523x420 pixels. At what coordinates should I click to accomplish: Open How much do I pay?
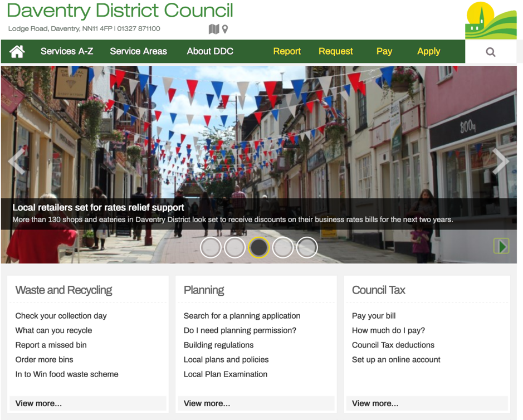pos(389,330)
